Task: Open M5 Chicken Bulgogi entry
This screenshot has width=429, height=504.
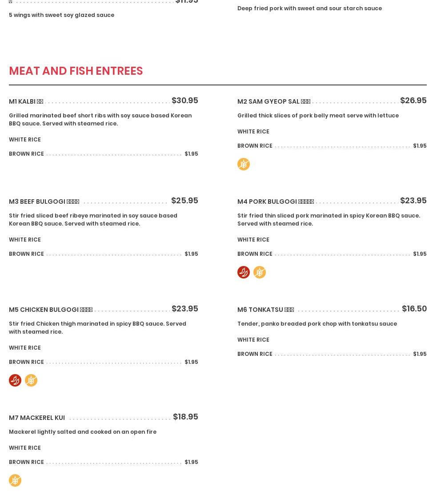Action: click(50, 310)
